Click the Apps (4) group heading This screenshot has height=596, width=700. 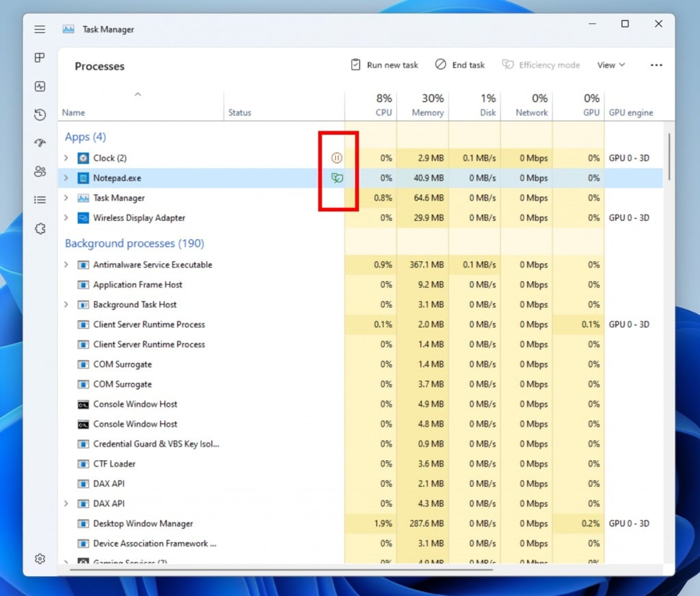[x=85, y=137]
